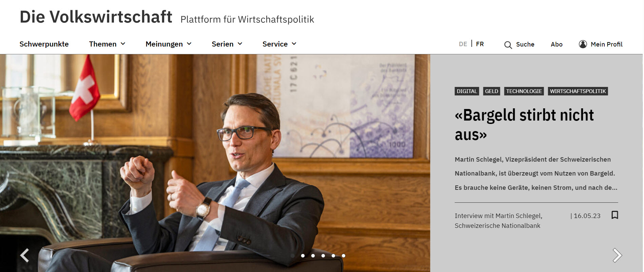This screenshot has height=272, width=644.
Task: Click the search magnifier icon
Action: point(508,45)
